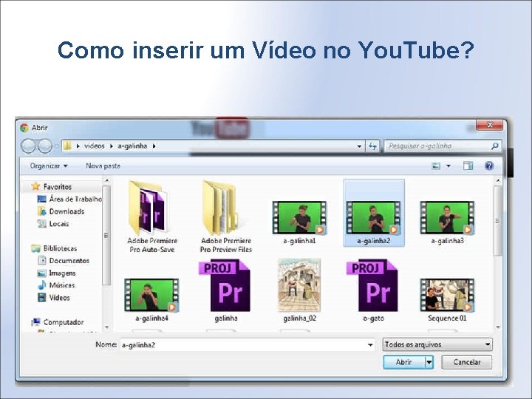Open the Nome field dropdown arrow
Image resolution: width=532 pixels, height=399 pixels.
[370, 345]
